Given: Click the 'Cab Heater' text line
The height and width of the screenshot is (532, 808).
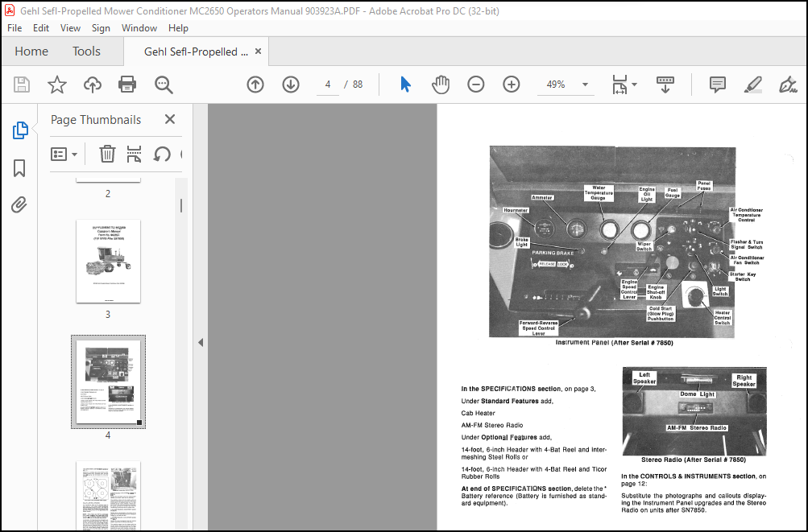Looking at the screenshot, I should (479, 413).
